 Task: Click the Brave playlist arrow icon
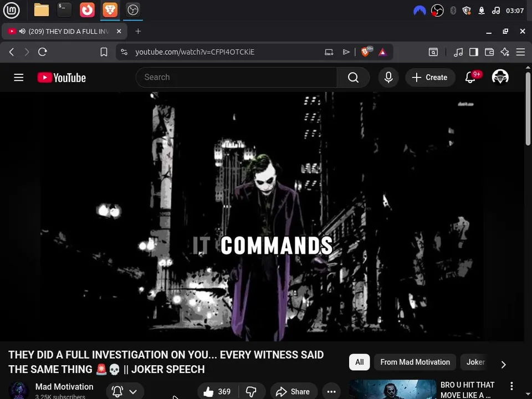click(346, 52)
